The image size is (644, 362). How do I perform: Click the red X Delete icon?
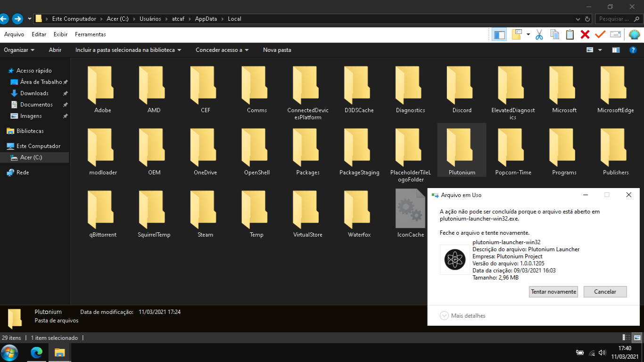(x=585, y=34)
